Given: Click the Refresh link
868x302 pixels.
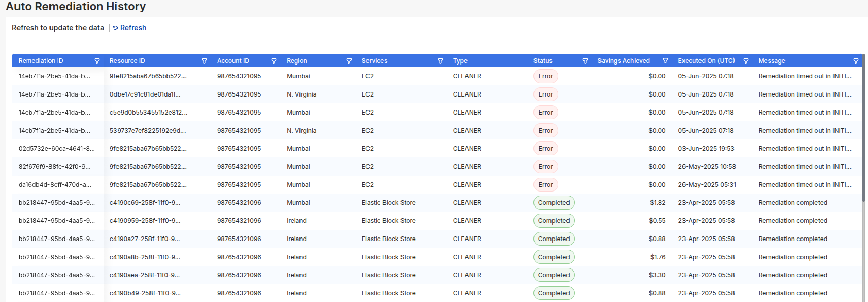Looking at the screenshot, I should [x=130, y=28].
